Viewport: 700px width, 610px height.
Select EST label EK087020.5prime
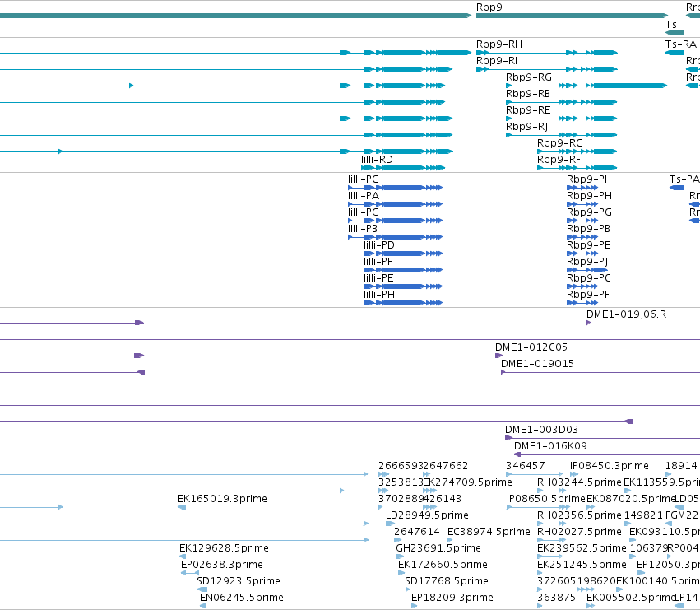(630, 499)
